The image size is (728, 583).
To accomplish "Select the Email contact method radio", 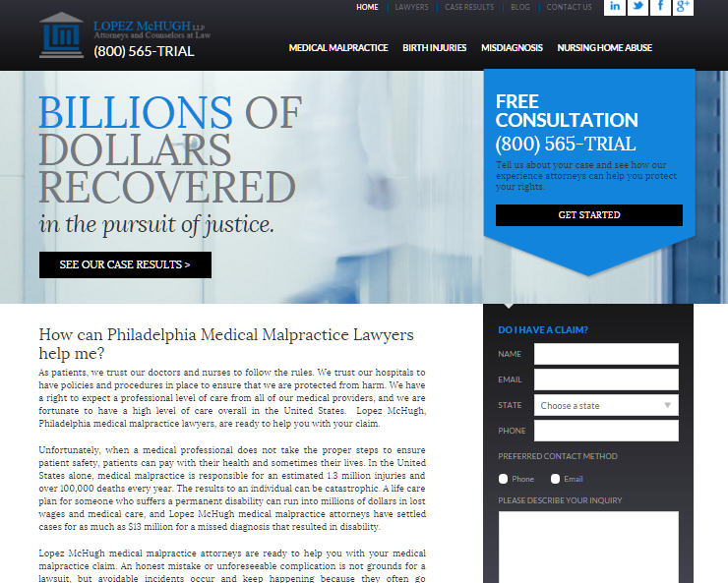I will click(555, 479).
